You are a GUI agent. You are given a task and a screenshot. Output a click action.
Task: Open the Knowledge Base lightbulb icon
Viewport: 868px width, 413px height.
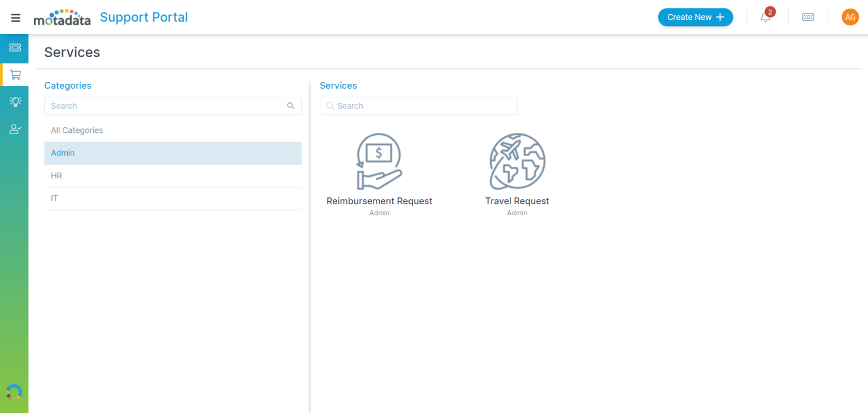pos(14,101)
